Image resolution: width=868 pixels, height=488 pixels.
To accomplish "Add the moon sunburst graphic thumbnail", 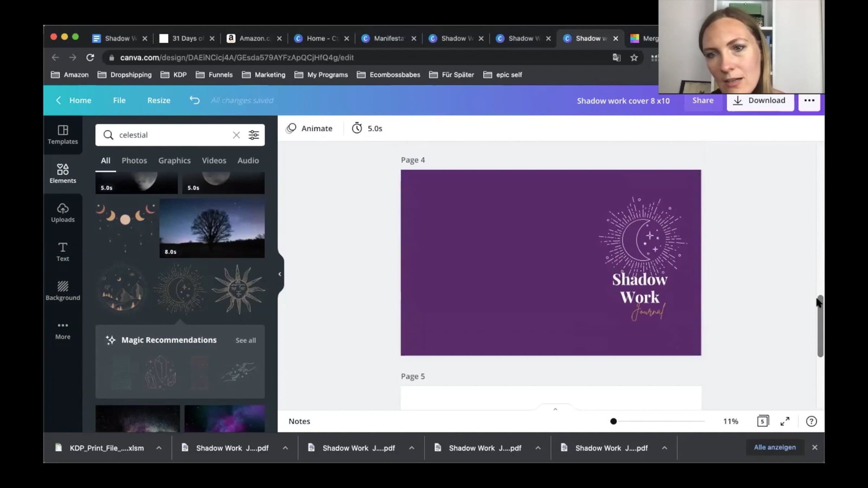I will pyautogui.click(x=180, y=289).
